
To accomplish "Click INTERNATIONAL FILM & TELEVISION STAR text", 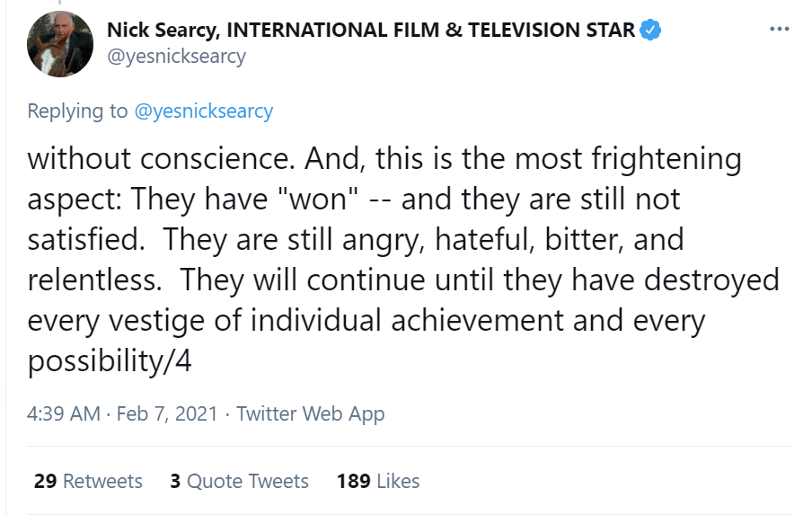I will point(433,30).
